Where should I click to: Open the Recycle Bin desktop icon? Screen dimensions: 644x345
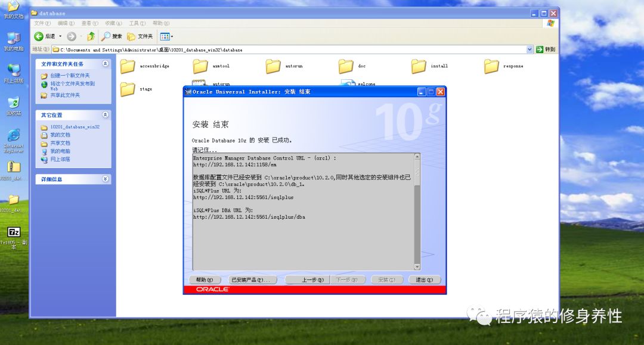click(14, 106)
